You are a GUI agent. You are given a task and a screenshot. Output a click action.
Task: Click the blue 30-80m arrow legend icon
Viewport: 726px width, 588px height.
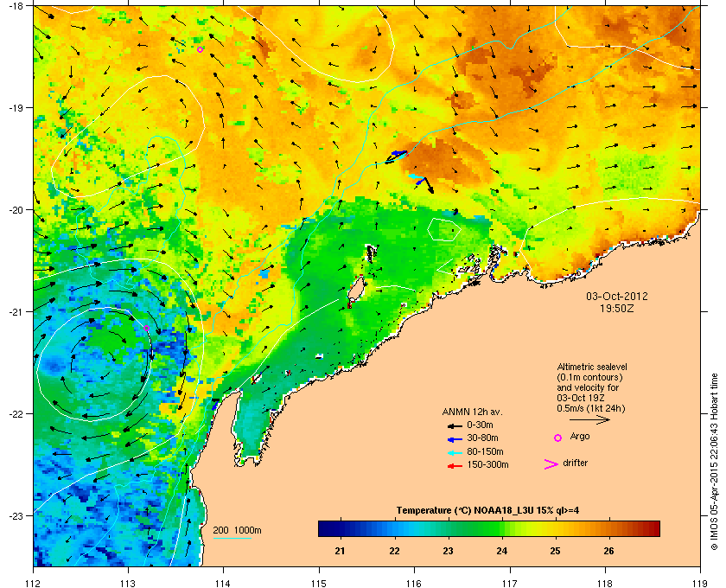point(455,439)
